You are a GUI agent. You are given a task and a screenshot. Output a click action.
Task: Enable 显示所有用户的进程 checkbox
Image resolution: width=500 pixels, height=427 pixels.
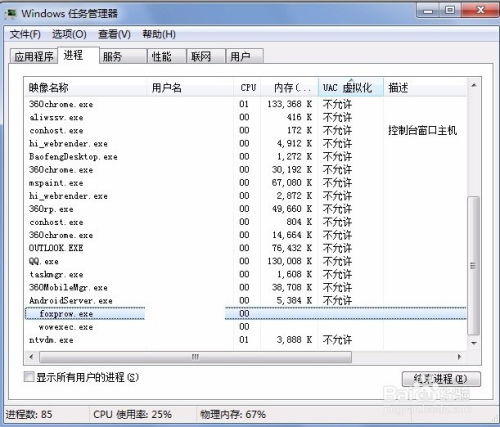[x=29, y=377]
